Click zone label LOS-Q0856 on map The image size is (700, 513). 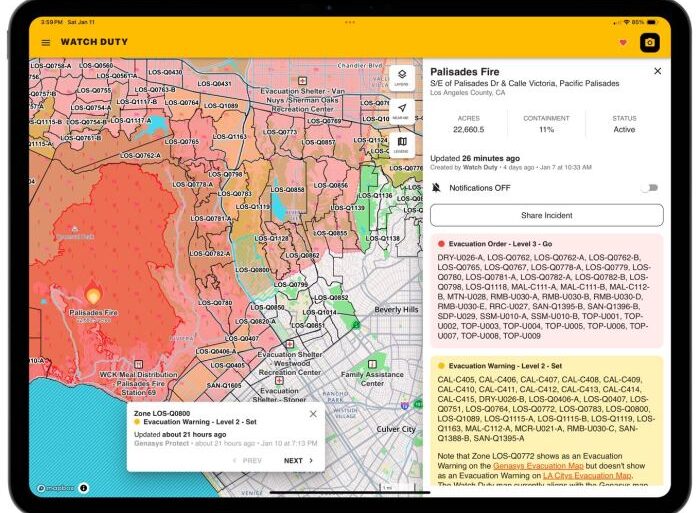pos(330,185)
